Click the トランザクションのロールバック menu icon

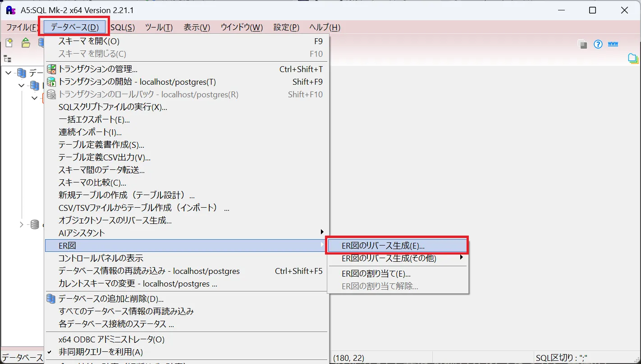[51, 95]
